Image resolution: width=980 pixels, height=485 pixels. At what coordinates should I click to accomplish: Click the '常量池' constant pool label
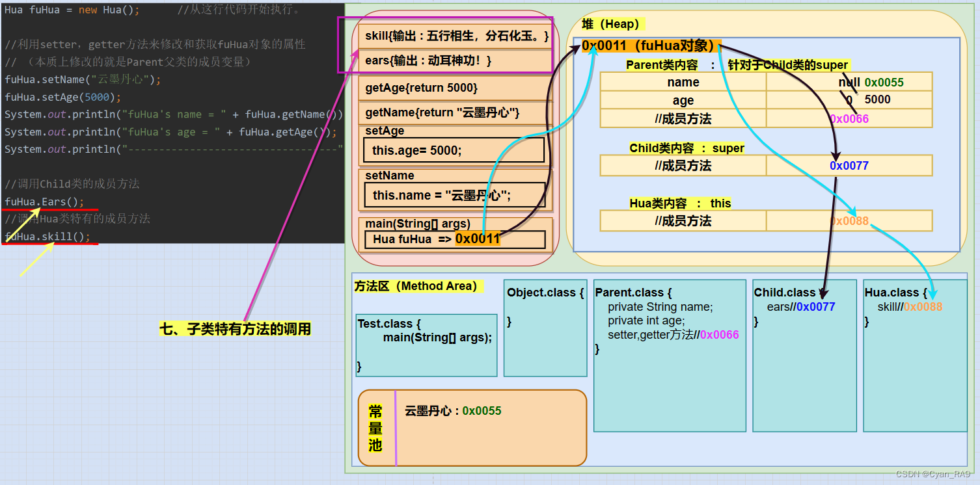click(375, 428)
